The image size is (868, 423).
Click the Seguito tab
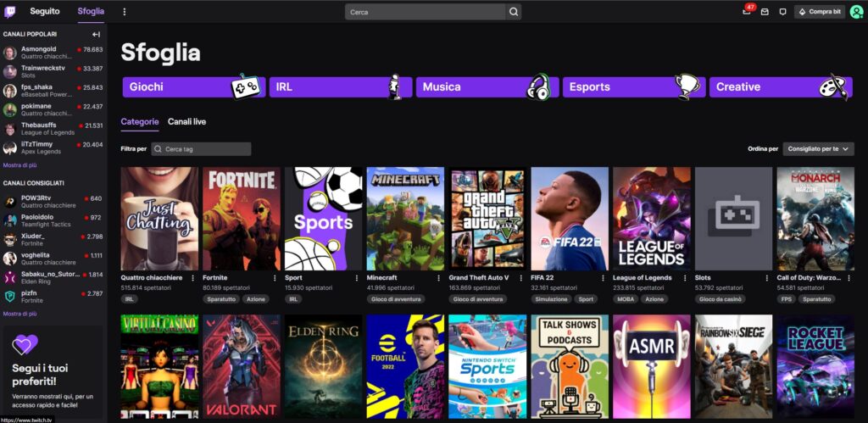click(x=45, y=12)
